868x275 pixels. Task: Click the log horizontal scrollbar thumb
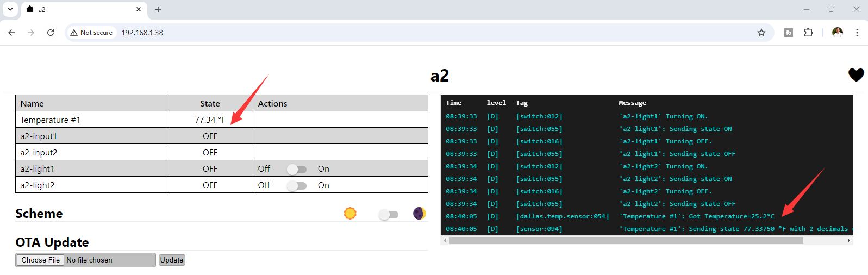625,240
